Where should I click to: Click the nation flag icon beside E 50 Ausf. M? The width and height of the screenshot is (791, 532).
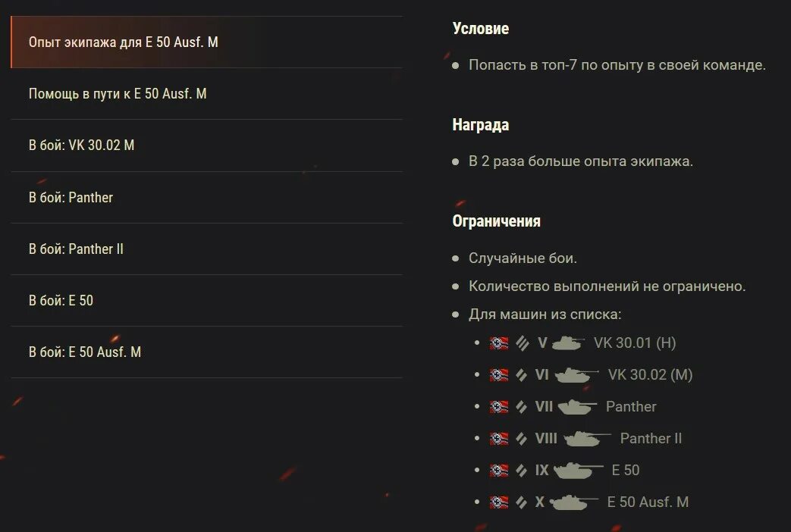coord(498,502)
